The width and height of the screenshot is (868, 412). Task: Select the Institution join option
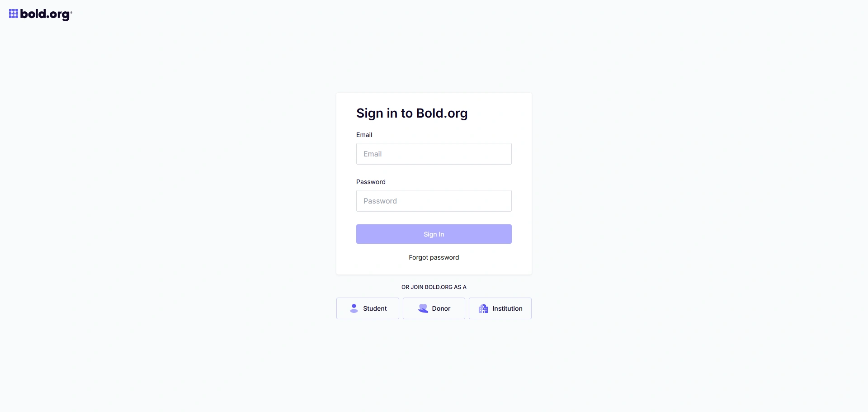(x=500, y=308)
